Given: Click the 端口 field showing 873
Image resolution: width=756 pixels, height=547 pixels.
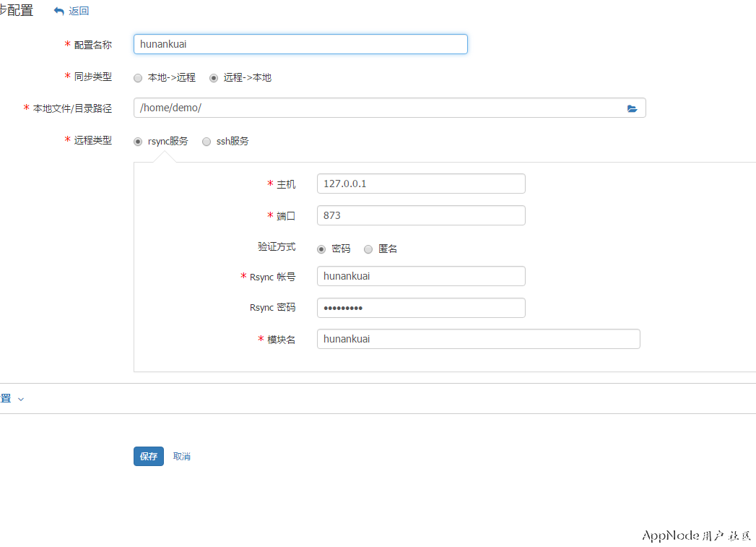Looking at the screenshot, I should click(421, 215).
